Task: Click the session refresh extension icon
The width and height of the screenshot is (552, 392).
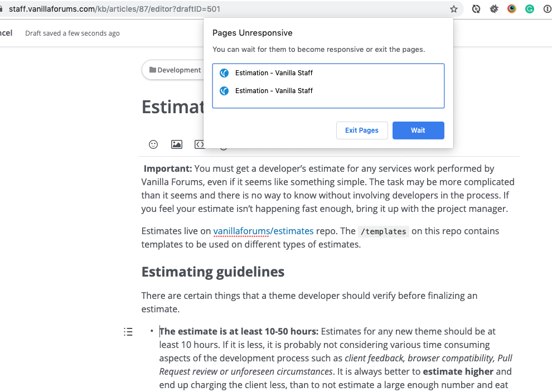Action: (476, 9)
